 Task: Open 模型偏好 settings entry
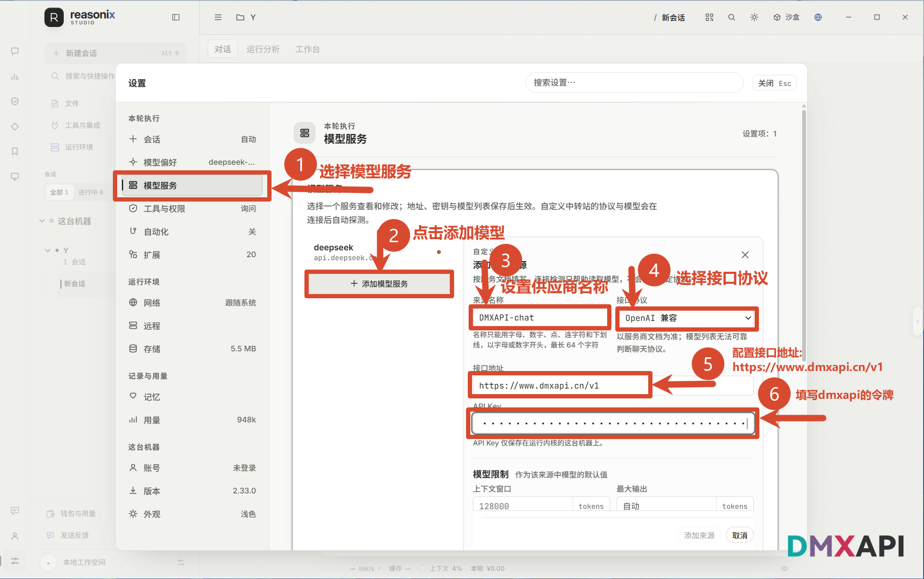(x=192, y=162)
